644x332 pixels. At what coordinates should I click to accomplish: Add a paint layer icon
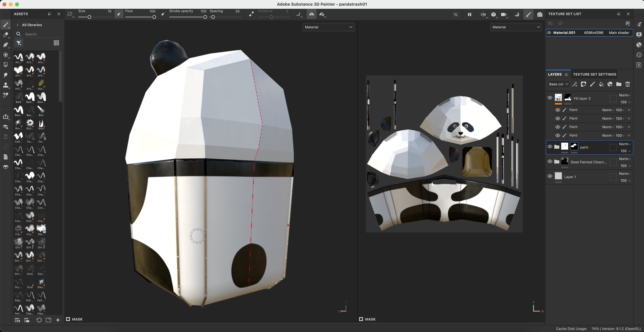point(592,84)
